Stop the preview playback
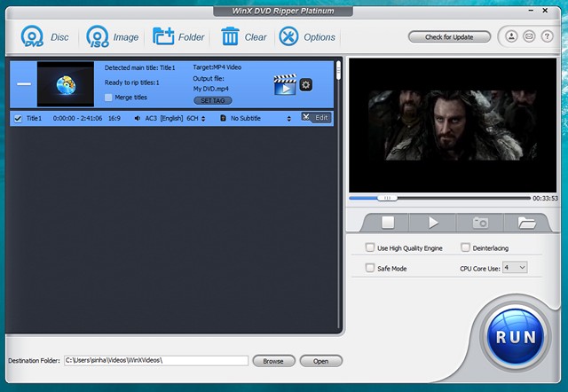This screenshot has height=392, width=568. point(388,223)
